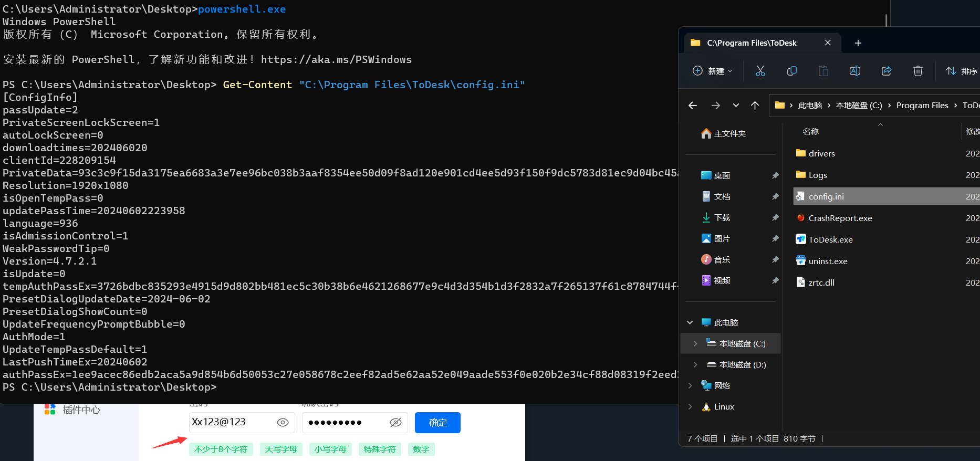Click the Share icon in Explorer toolbar
This screenshot has height=461, width=980.
click(886, 71)
